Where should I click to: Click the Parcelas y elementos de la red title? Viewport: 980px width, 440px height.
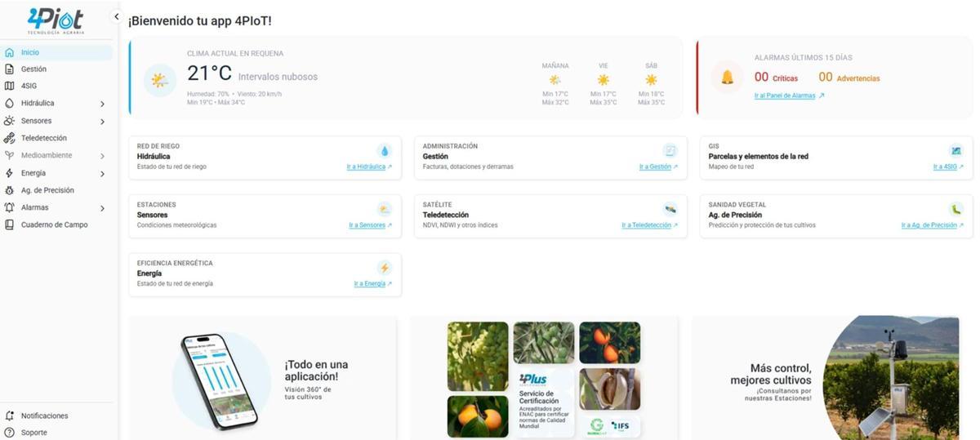(x=759, y=156)
